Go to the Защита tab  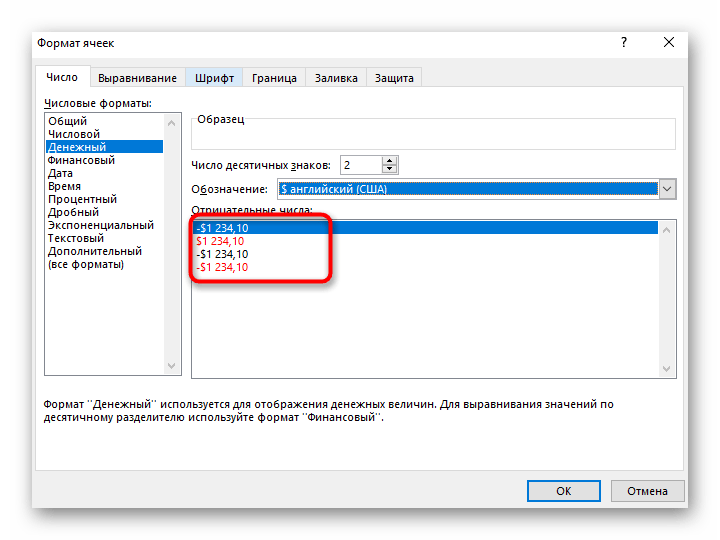(x=394, y=78)
